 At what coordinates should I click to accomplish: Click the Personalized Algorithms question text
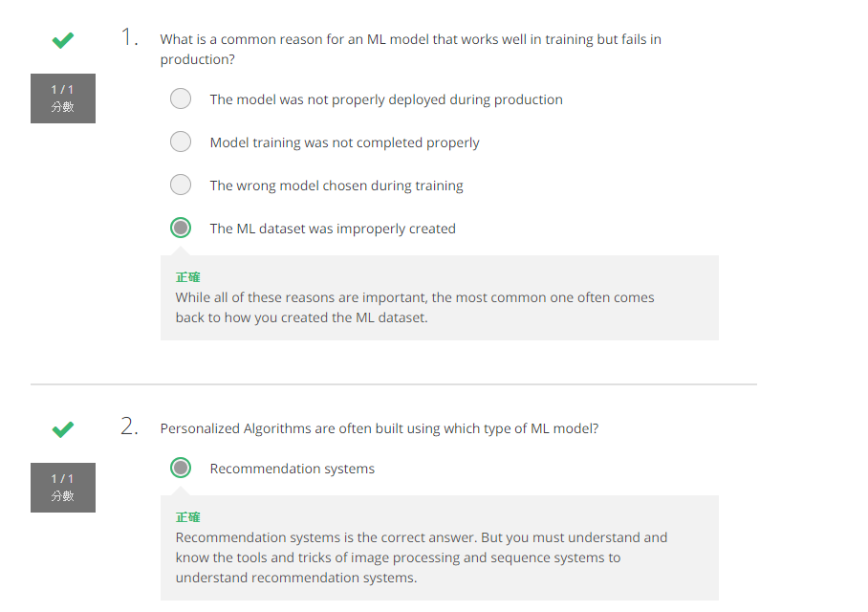[x=380, y=428]
